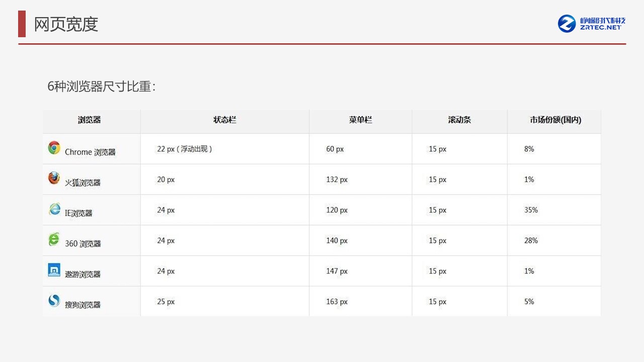Click the IE browser icon

pyautogui.click(x=54, y=209)
